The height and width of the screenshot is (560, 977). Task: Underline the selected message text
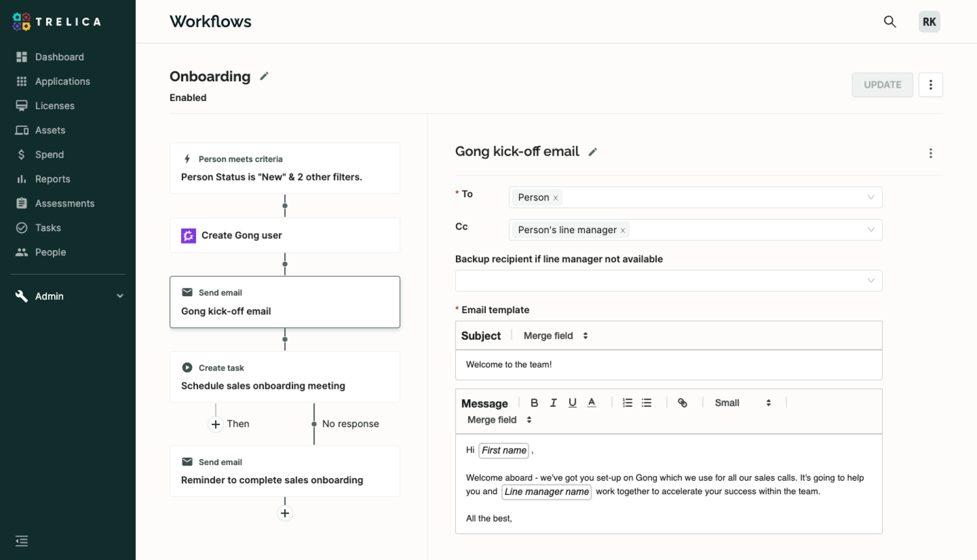[x=572, y=403]
